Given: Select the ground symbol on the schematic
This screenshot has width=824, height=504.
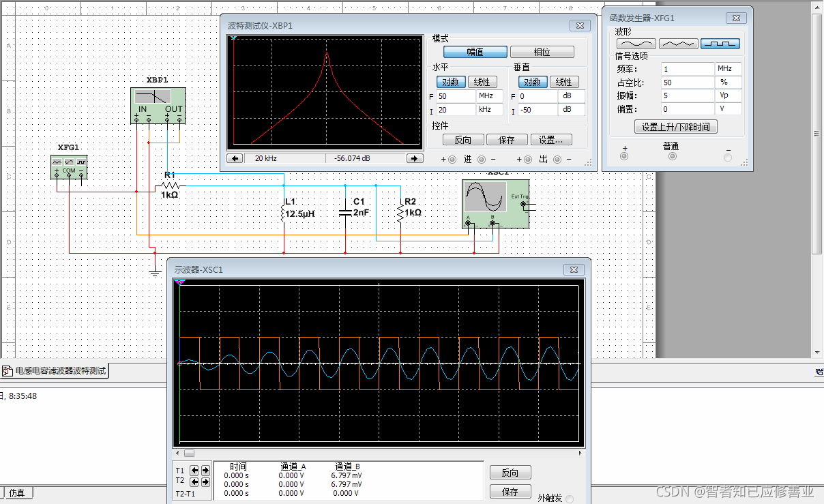Looking at the screenshot, I should pyautogui.click(x=156, y=273).
